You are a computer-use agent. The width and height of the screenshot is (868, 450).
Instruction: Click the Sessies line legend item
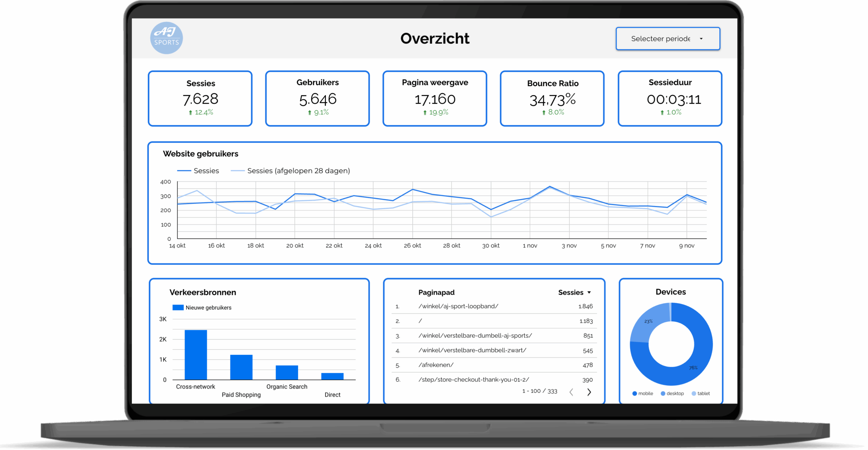[x=198, y=171]
